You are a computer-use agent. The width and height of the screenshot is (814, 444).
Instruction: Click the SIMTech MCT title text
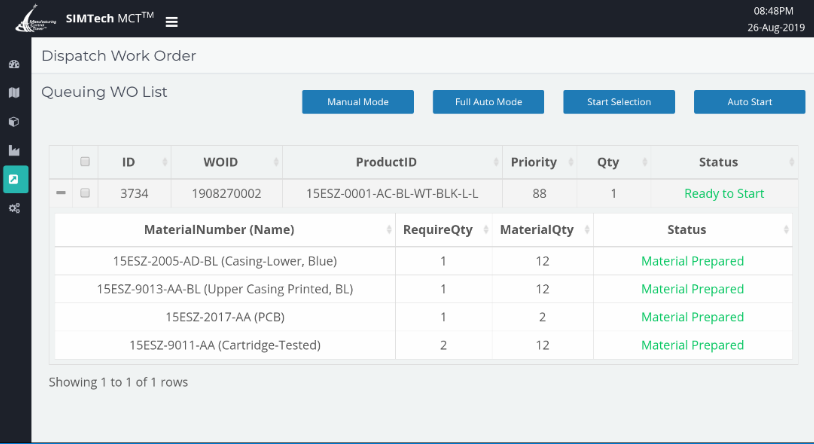(110, 18)
